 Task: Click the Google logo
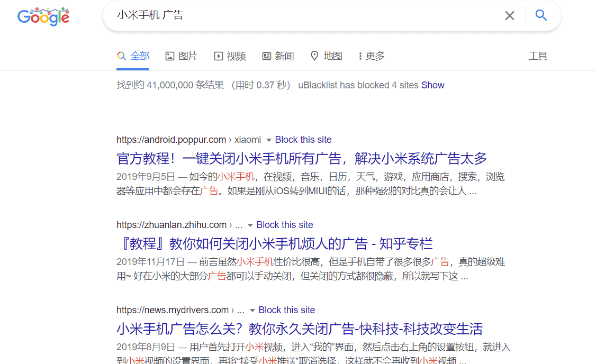(x=43, y=16)
